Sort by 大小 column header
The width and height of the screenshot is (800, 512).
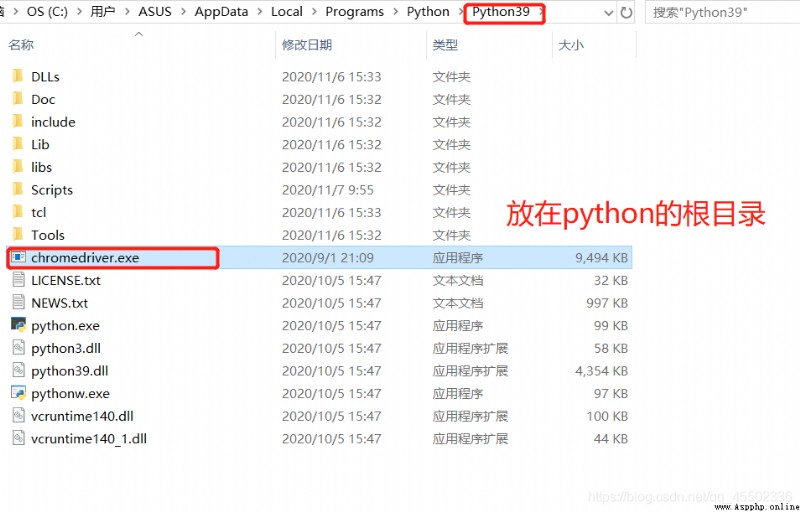click(571, 45)
